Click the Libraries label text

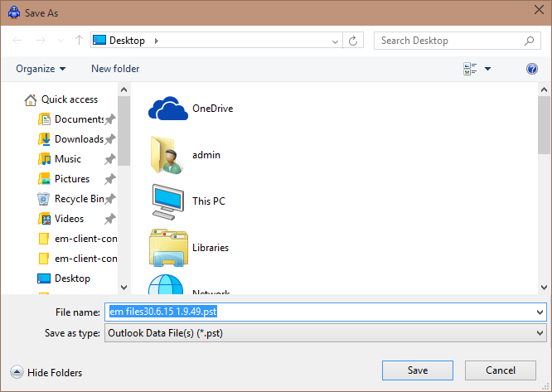[211, 248]
